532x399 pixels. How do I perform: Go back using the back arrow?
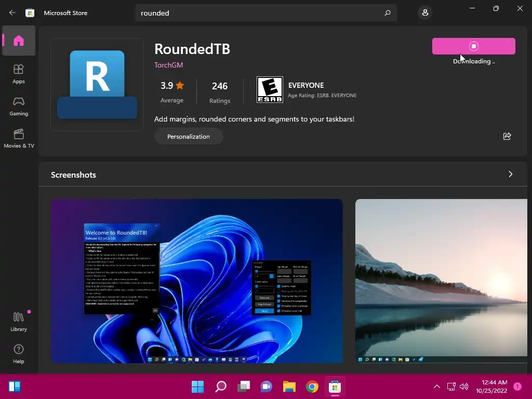click(x=12, y=12)
